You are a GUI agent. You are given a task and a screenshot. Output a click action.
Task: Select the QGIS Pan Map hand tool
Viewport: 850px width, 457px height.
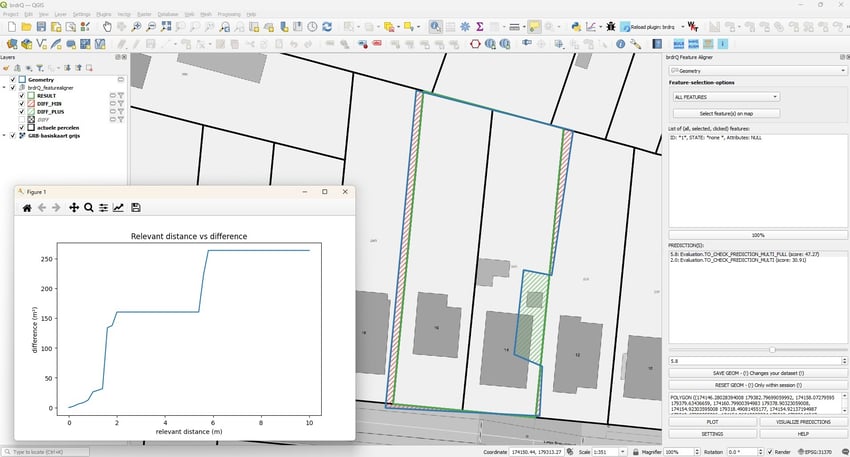click(x=107, y=27)
